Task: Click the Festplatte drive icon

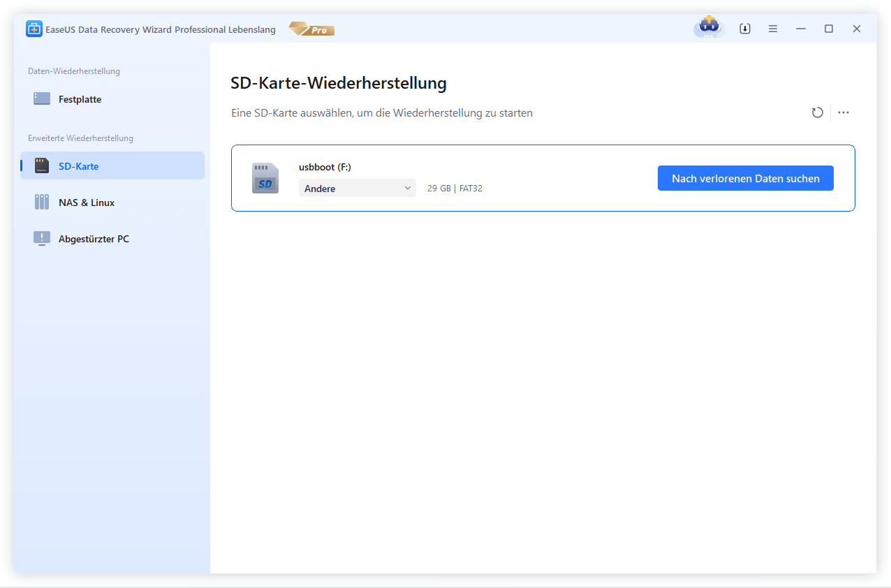Action: pos(42,99)
